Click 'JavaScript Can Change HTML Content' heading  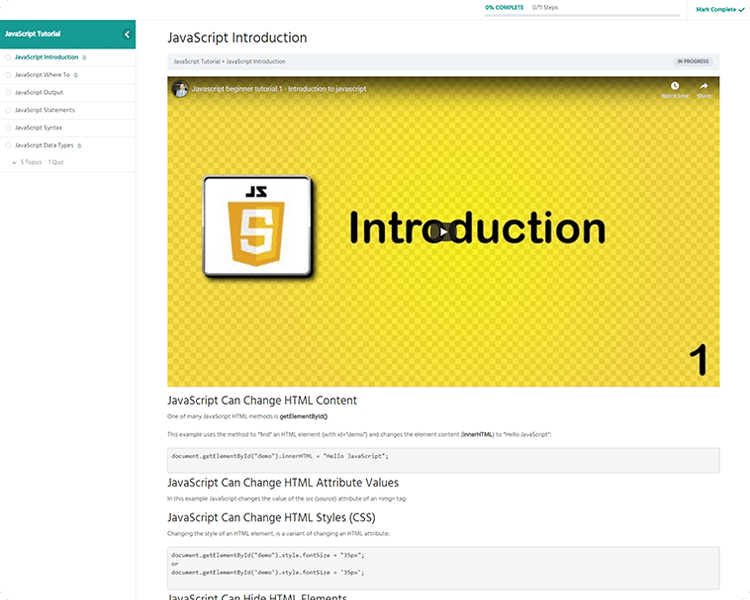[262, 400]
